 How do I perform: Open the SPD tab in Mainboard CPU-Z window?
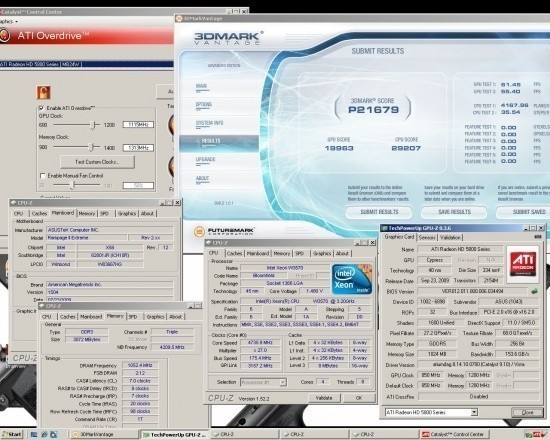(x=105, y=213)
